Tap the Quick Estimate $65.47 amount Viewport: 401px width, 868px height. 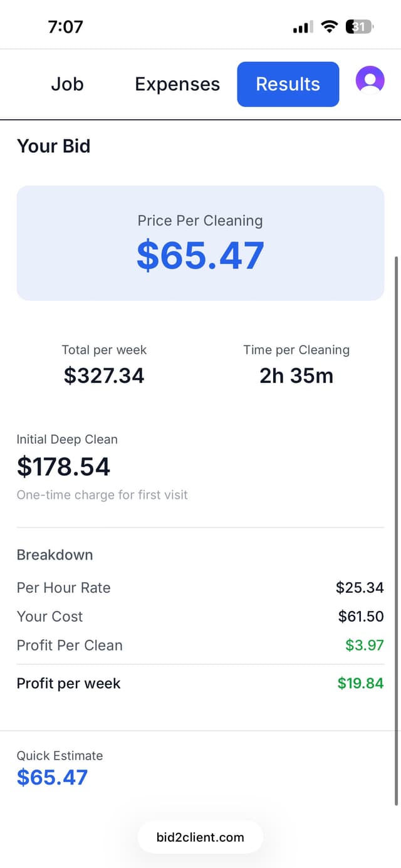(x=52, y=777)
